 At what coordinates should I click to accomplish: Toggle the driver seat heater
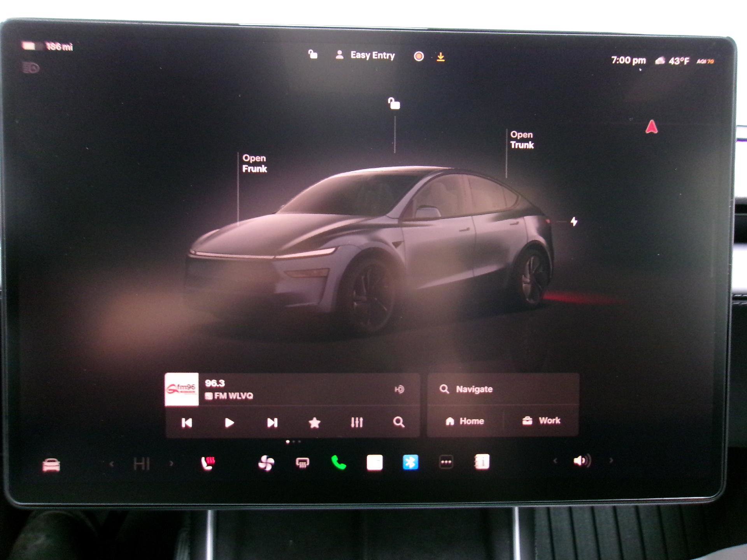tap(208, 462)
